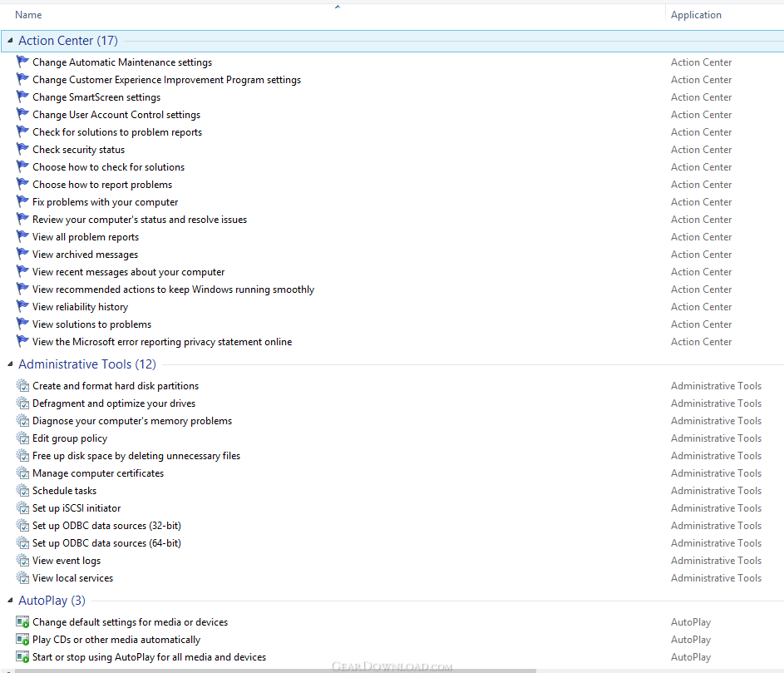Viewport: 784px width, 673px height.
Task: Click gear icon for Edit group policy
Action: pyautogui.click(x=22, y=438)
